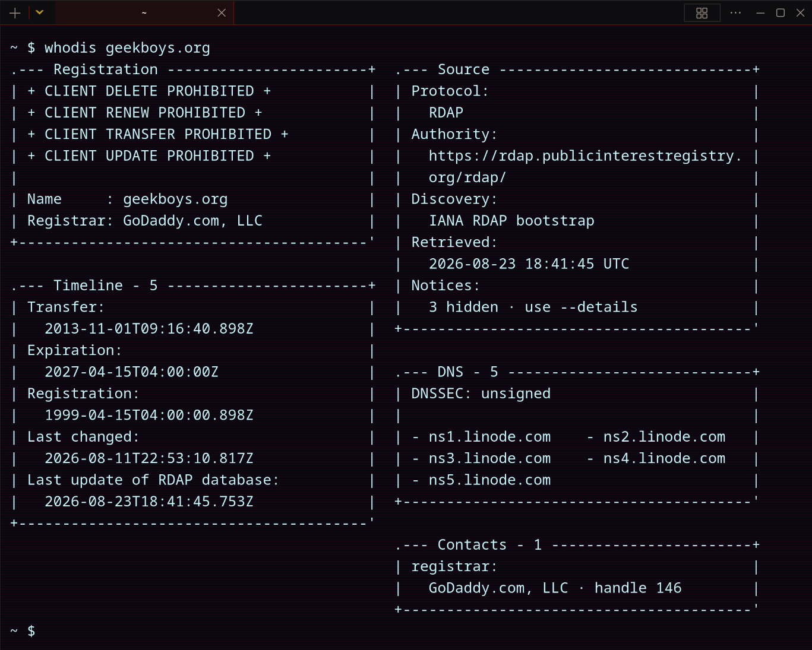This screenshot has width=812, height=650.
Task: Click the protocol value RDAP
Action: click(446, 113)
